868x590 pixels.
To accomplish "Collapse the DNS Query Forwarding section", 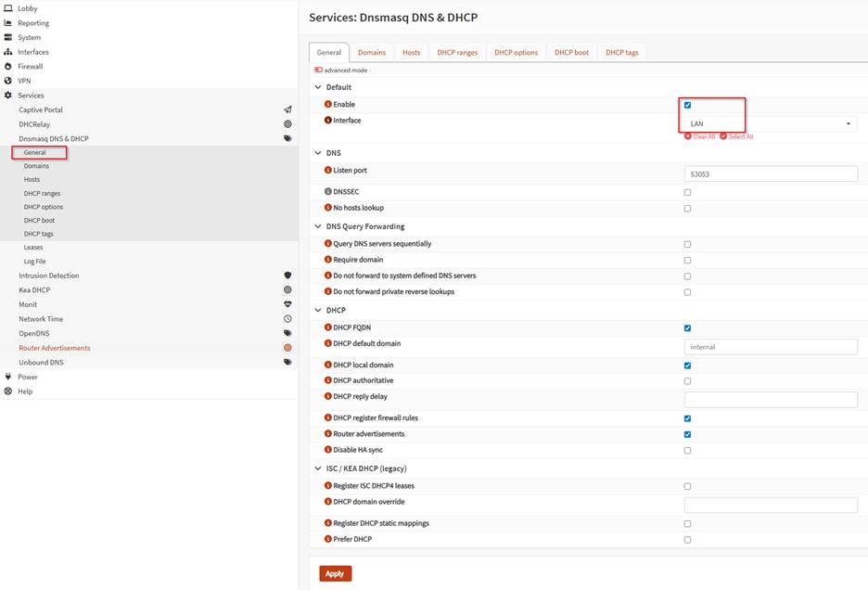I will pyautogui.click(x=318, y=226).
